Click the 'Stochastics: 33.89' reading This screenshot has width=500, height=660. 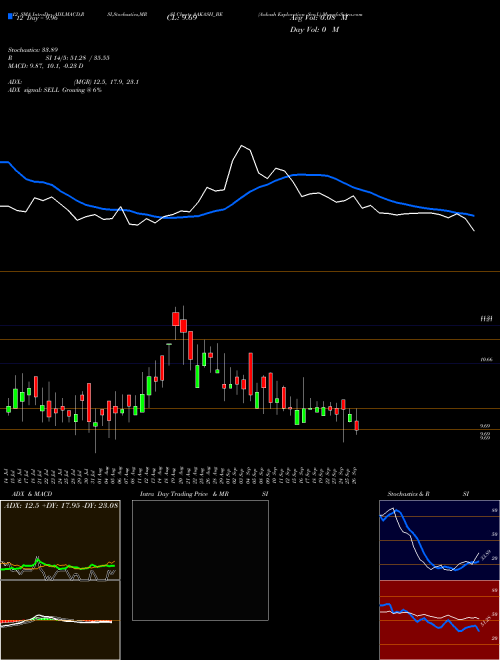tap(32, 50)
